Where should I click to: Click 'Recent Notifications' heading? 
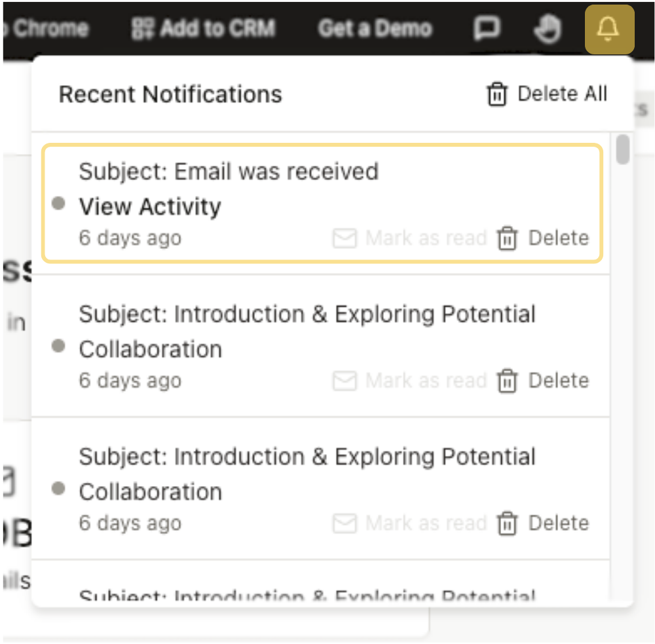pos(170,94)
